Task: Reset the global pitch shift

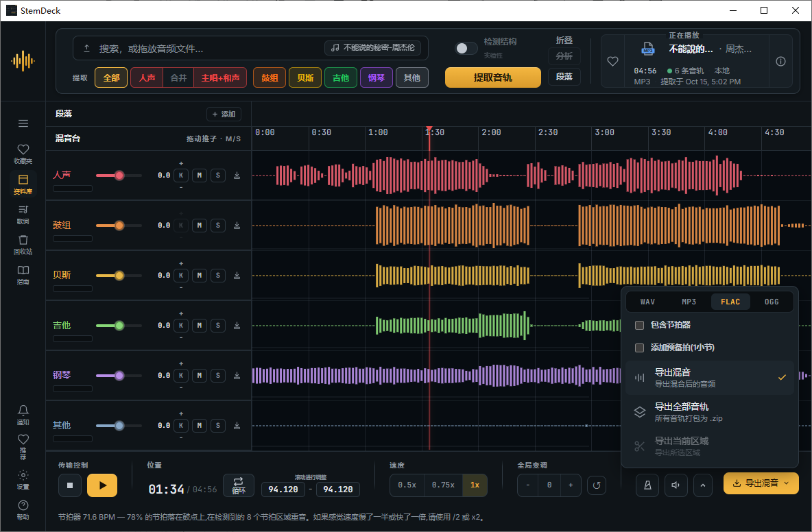Action: (x=597, y=485)
